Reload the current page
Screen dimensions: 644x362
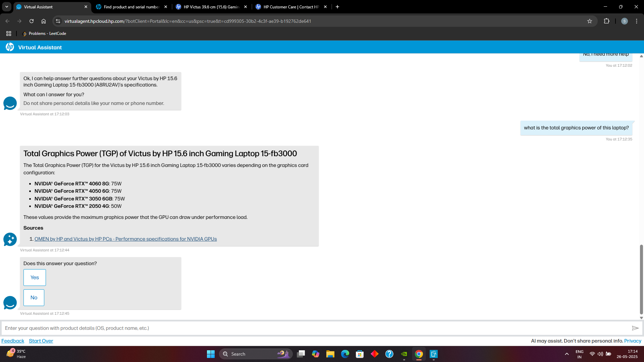(x=32, y=21)
